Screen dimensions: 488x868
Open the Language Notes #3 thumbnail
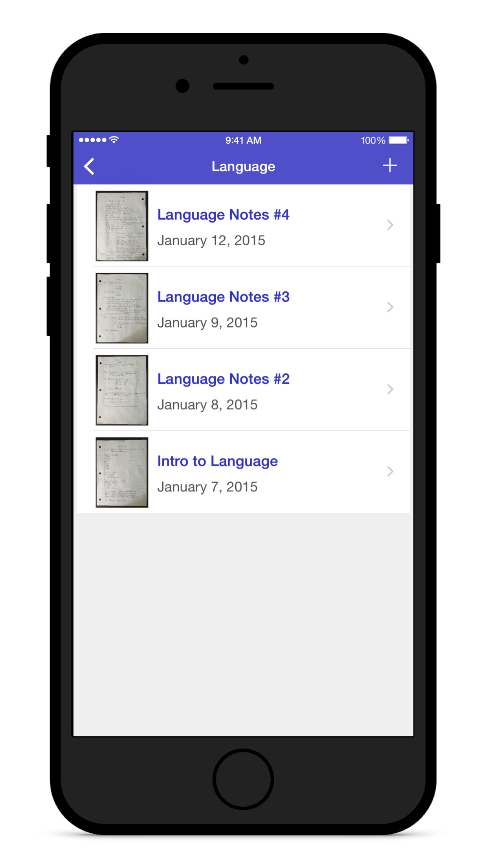tap(122, 308)
